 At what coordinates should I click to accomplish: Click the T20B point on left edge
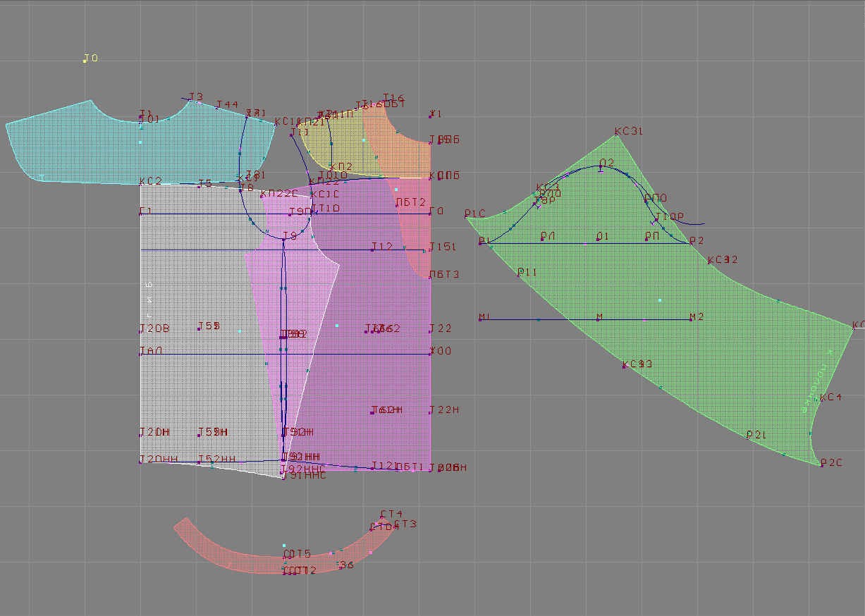pyautogui.click(x=142, y=331)
